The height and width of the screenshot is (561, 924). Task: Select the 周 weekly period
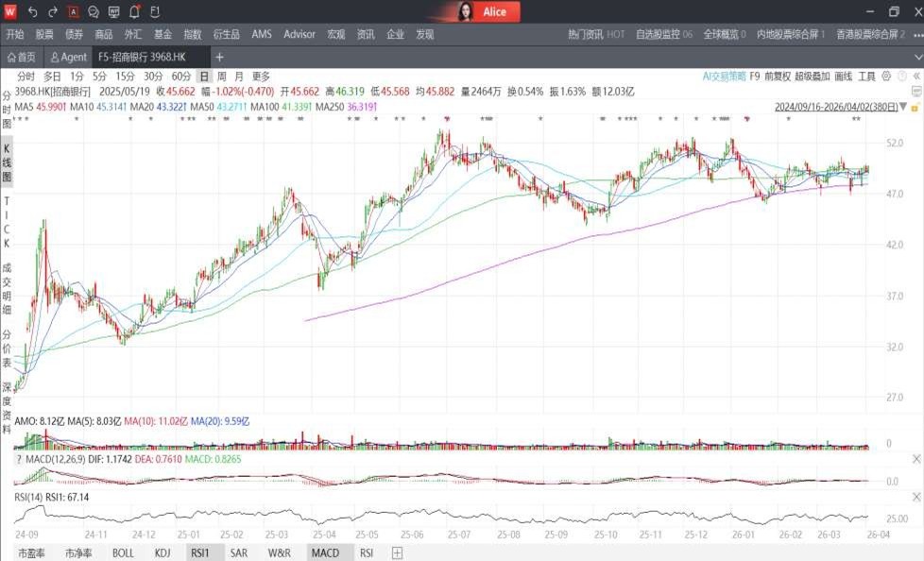pyautogui.click(x=221, y=76)
